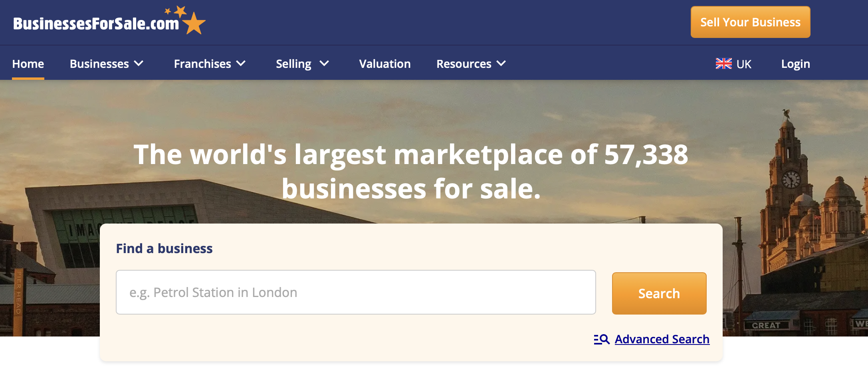Expand the Selling dropdown chevron
Screen dimensions: 868x392
tap(325, 63)
